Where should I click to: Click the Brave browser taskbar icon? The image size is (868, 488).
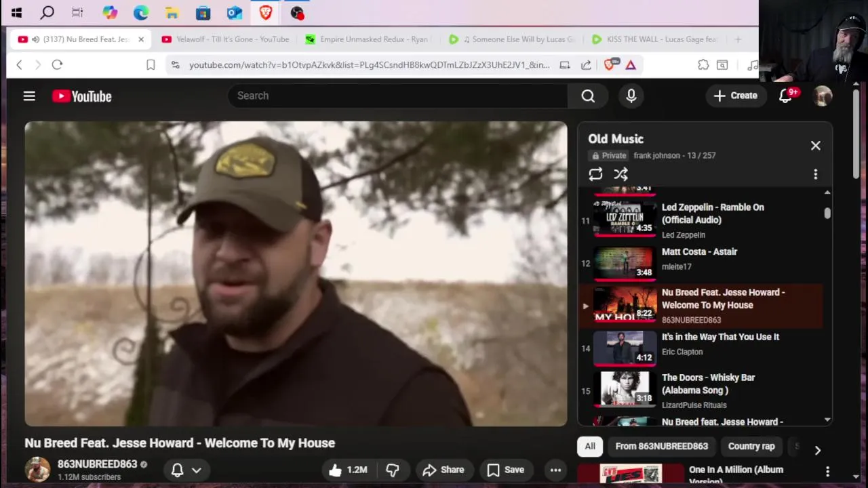coord(265,12)
